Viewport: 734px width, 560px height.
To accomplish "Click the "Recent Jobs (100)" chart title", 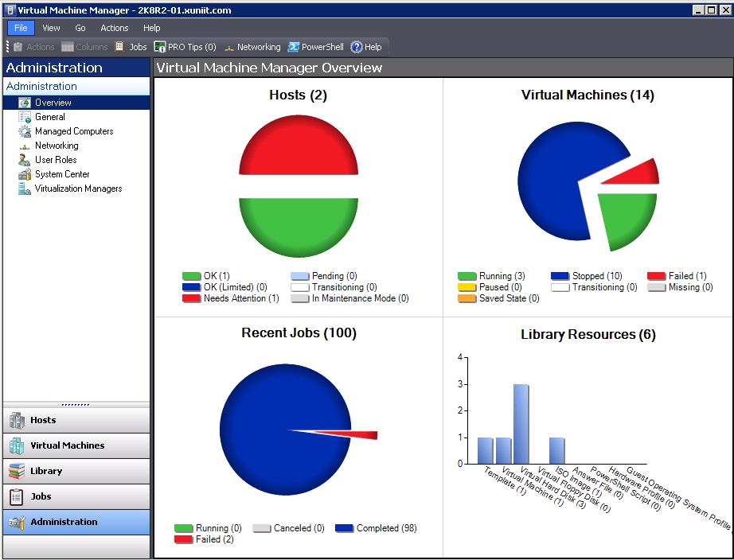I will [299, 332].
